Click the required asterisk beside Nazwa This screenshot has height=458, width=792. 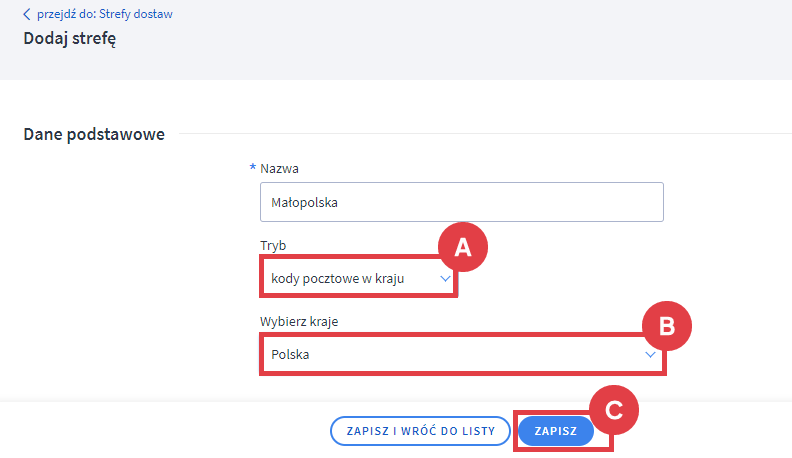click(253, 167)
